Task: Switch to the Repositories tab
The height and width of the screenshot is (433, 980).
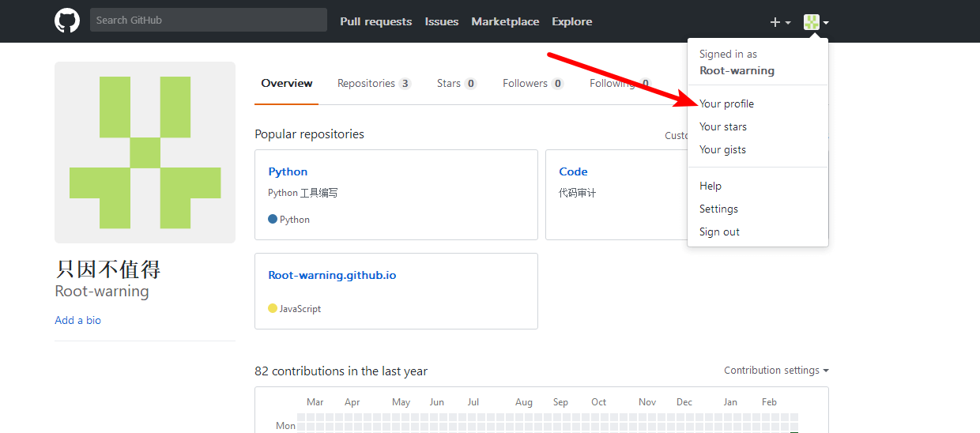Action: pos(374,83)
